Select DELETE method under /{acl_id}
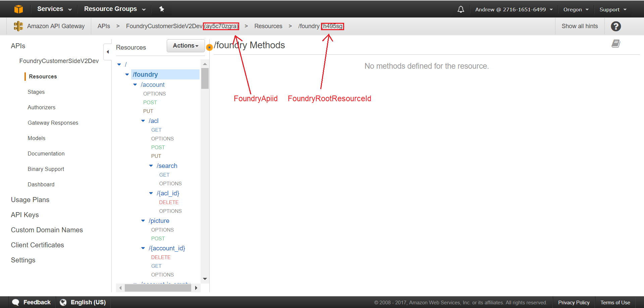This screenshot has height=308, width=644. coord(169,202)
